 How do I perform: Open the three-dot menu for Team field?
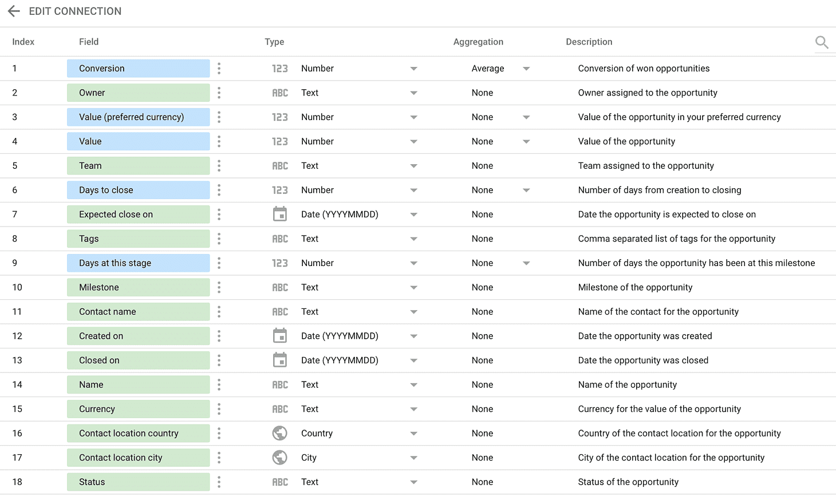click(x=219, y=166)
